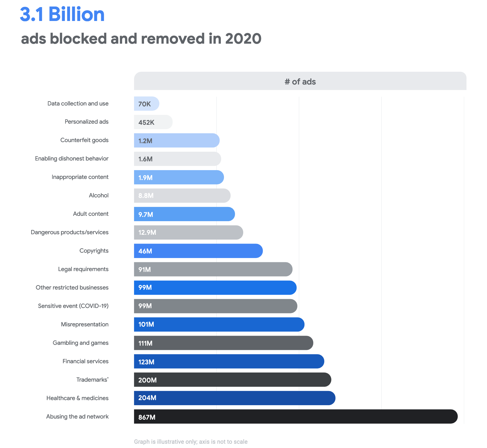Select the Other restricted businesses bar
Screen dimensions: 487x448
215,288
